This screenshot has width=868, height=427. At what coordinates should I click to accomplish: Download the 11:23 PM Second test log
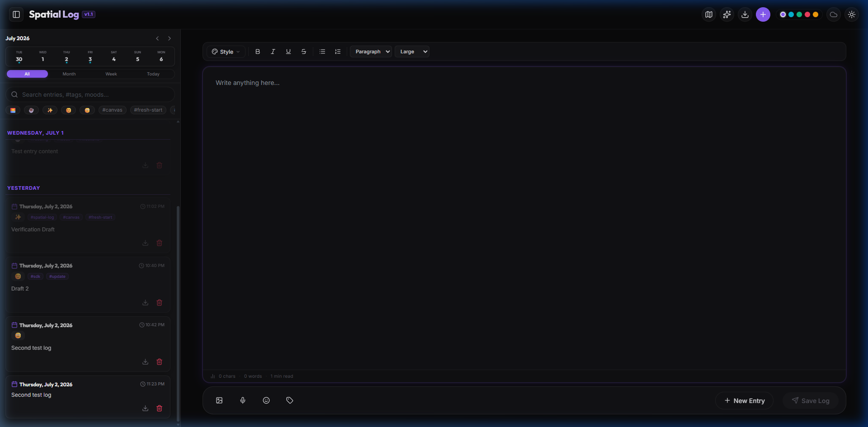(146, 408)
